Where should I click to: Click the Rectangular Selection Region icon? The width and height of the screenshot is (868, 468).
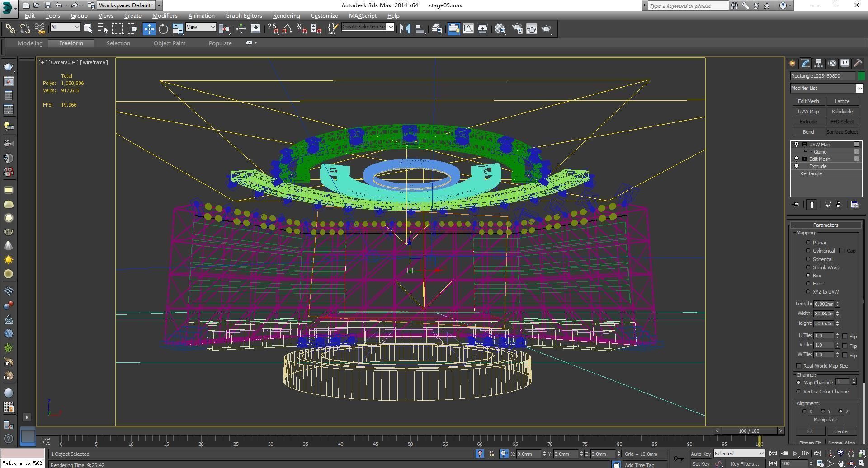(117, 29)
